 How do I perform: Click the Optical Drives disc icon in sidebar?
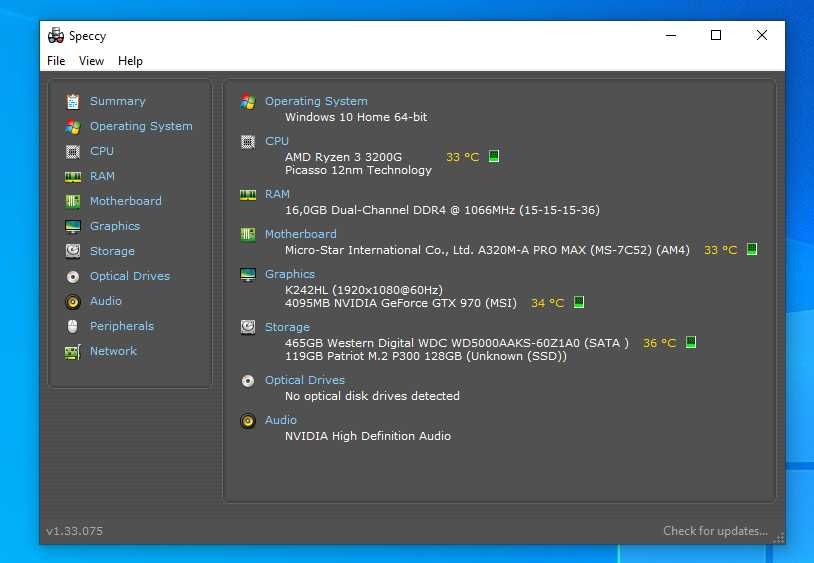(x=73, y=277)
